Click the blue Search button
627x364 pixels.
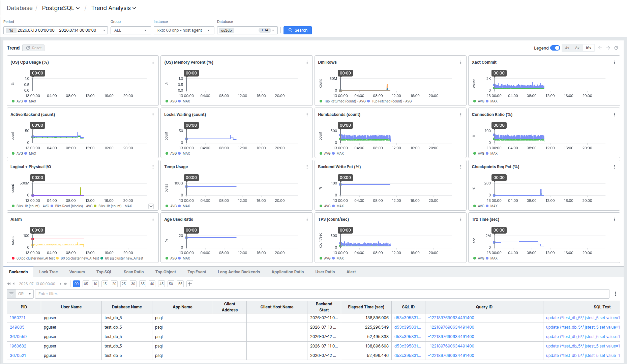pos(298,30)
